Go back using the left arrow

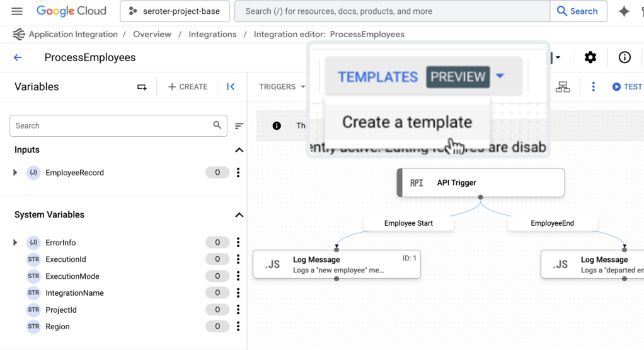[18, 57]
